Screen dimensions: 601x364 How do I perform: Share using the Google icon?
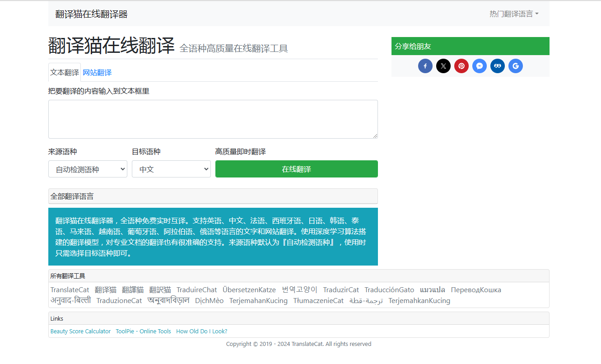coord(516,66)
